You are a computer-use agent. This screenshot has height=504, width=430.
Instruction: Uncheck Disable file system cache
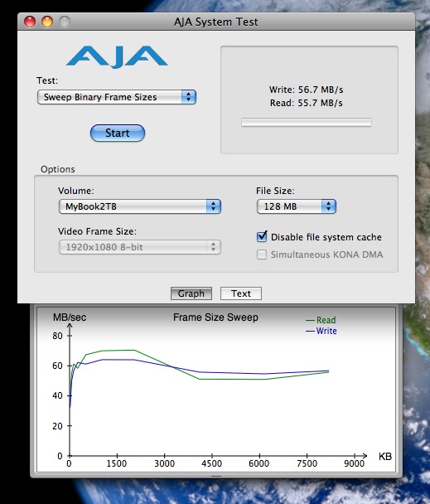(x=262, y=236)
